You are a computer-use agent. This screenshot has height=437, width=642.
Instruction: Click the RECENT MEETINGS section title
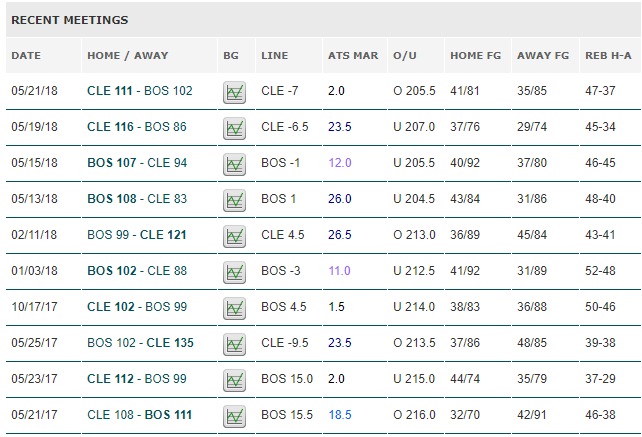click(70, 20)
